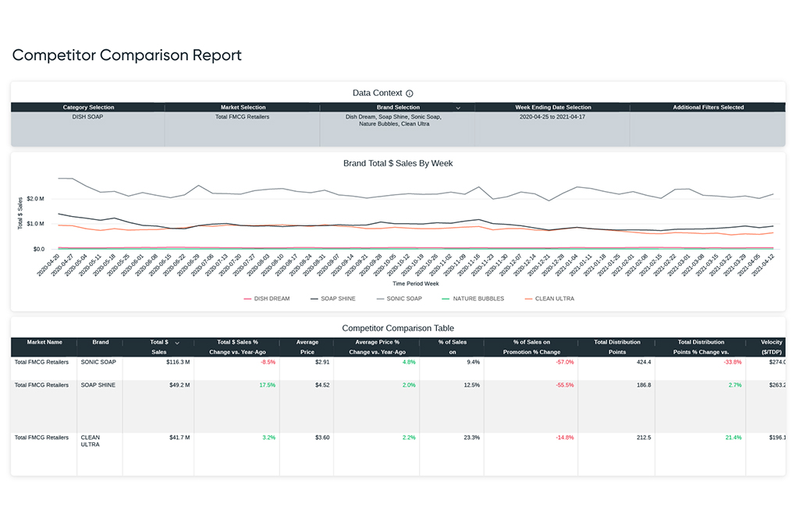Select the Market Selection header
This screenshot has width=799, height=532.
tap(243, 108)
